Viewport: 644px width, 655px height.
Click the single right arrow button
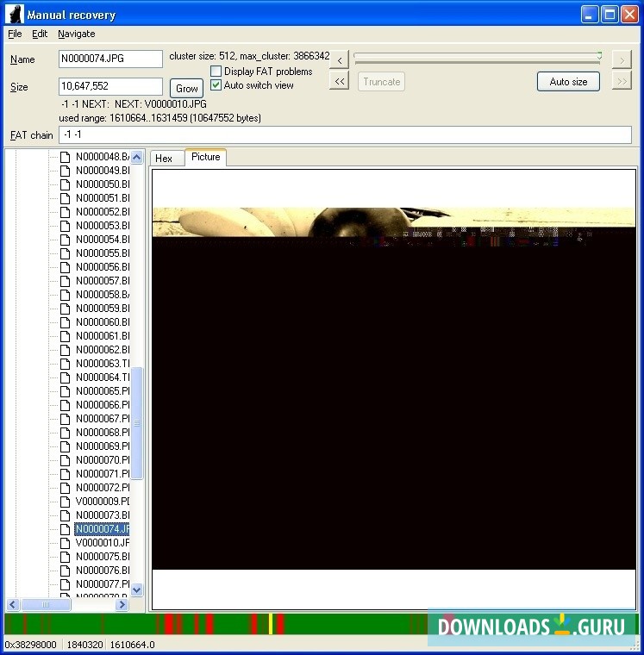coord(622,60)
